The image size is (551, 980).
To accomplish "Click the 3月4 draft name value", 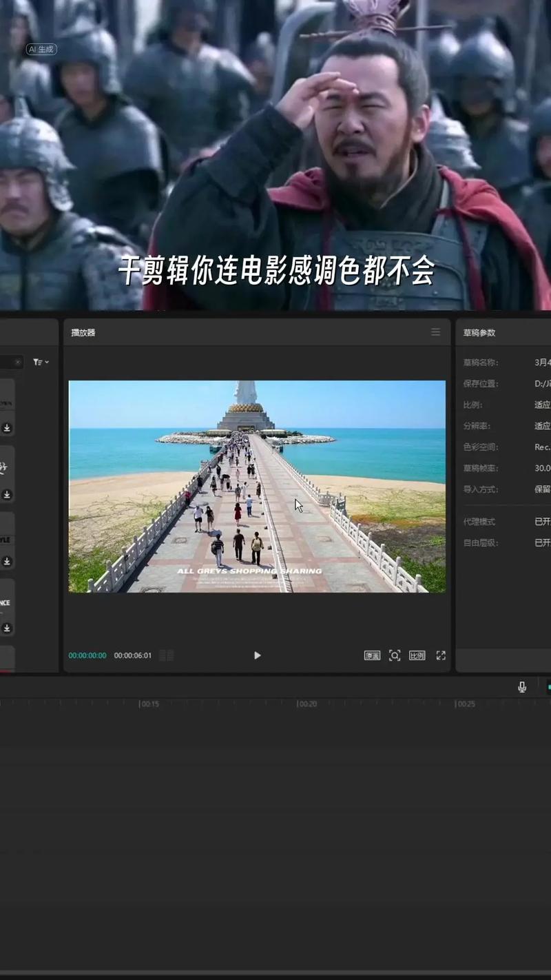I will pyautogui.click(x=543, y=363).
